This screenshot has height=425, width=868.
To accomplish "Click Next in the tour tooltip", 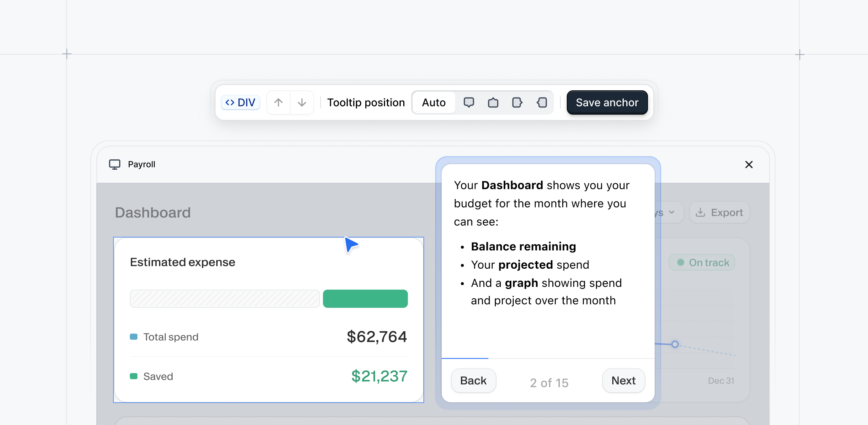I will (x=623, y=381).
